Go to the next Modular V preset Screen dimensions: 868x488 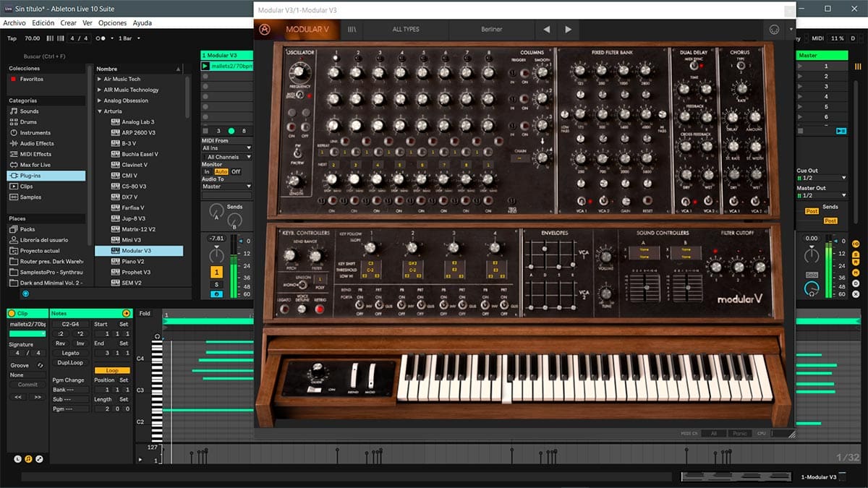(569, 30)
